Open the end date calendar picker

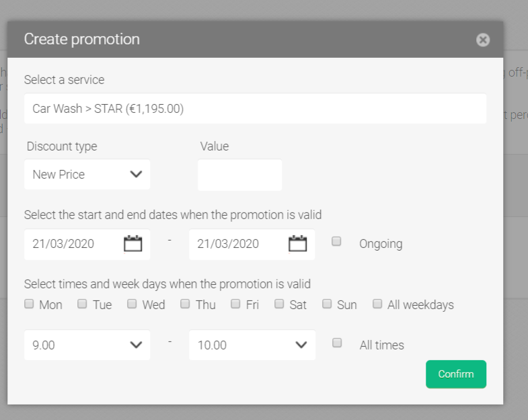pyautogui.click(x=298, y=243)
